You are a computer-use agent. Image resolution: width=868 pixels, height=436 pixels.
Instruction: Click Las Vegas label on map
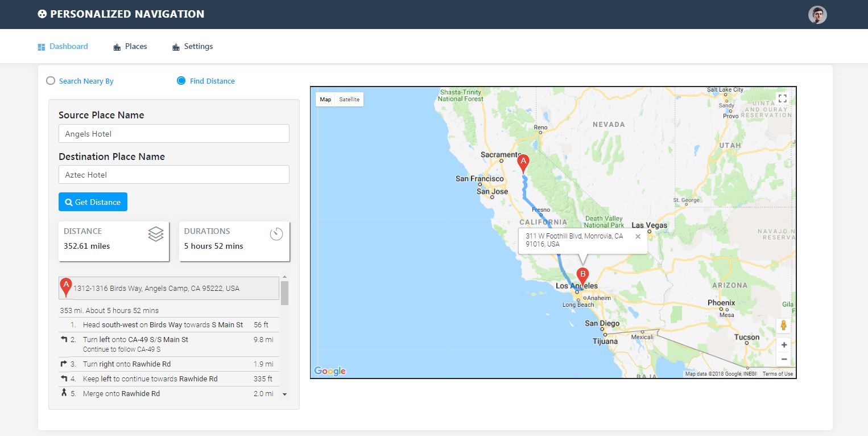(x=649, y=225)
